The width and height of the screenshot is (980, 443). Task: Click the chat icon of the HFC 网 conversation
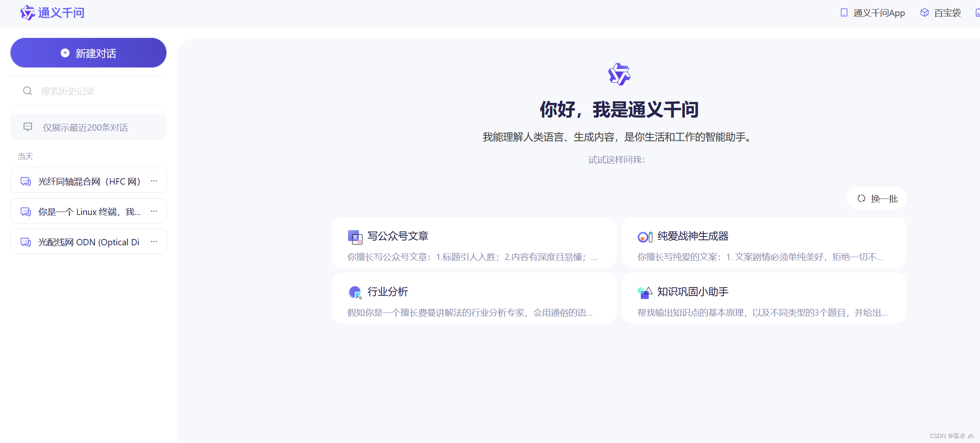tap(26, 181)
